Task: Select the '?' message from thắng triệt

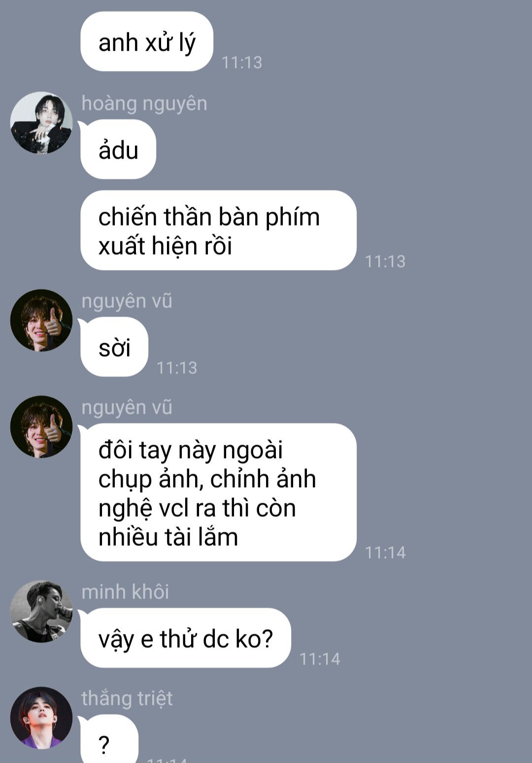Action: (109, 739)
